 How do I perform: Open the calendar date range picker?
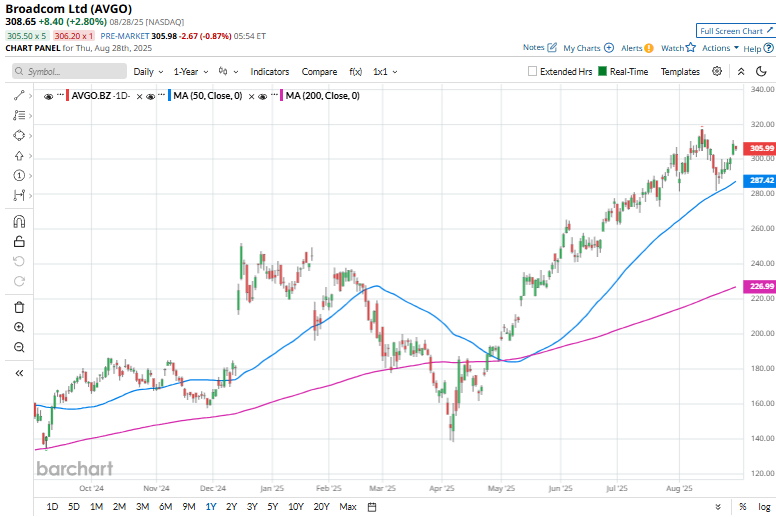coord(372,507)
